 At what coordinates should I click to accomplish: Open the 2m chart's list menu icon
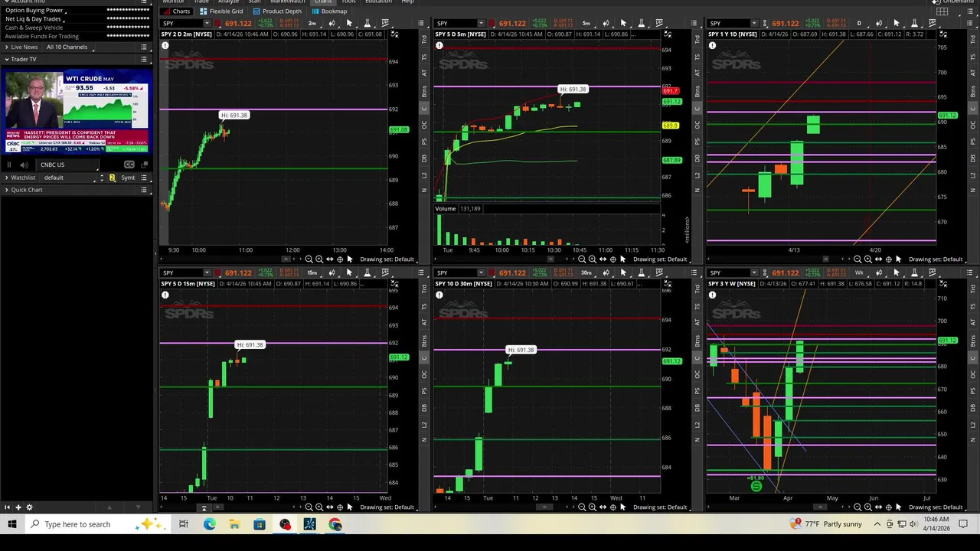420,24
